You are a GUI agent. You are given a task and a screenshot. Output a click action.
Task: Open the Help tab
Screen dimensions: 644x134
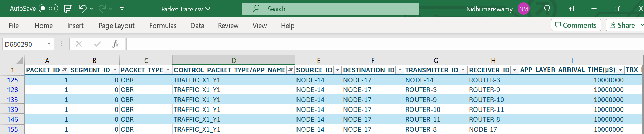point(288,26)
